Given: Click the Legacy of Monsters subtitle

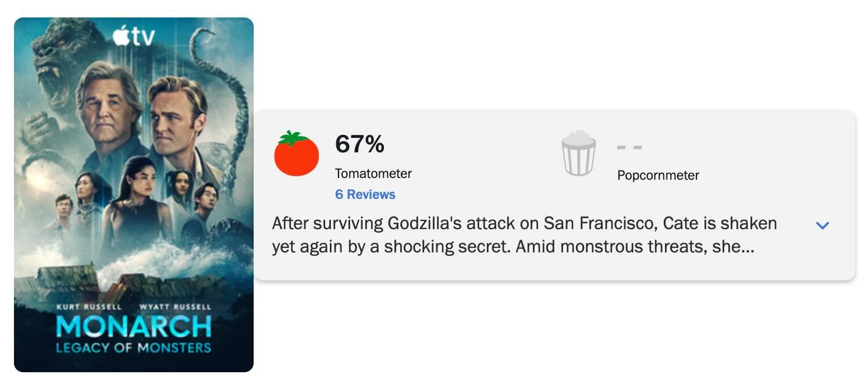Looking at the screenshot, I should pyautogui.click(x=134, y=348).
